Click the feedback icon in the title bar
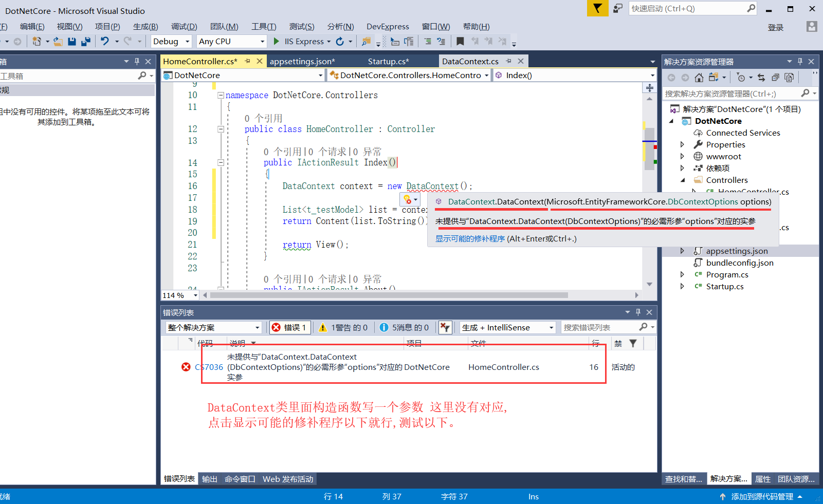This screenshot has height=504, width=823. (x=618, y=8)
